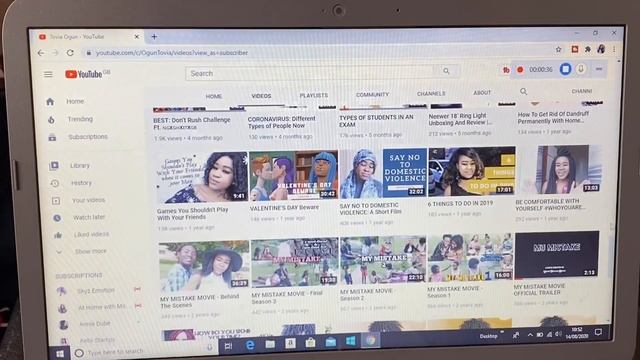This screenshot has width=640, height=360.
Task: Click the Library icon
Action: tap(54, 166)
